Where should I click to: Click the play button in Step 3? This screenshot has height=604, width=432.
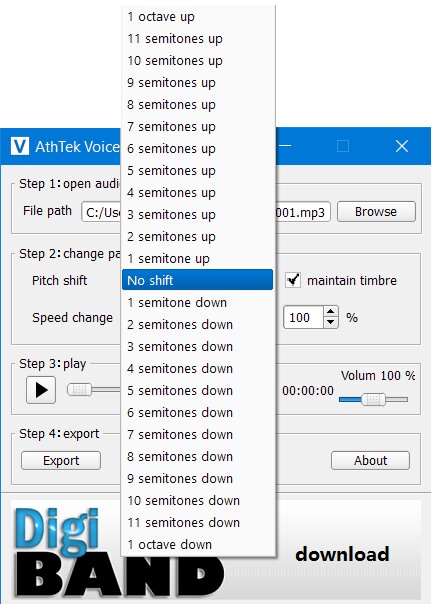41,390
